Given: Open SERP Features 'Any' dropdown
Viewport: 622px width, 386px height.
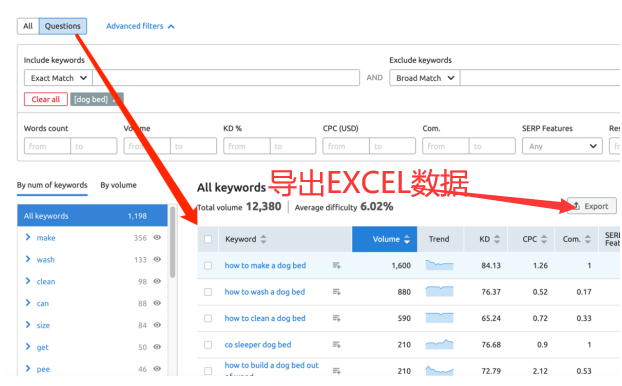Looking at the screenshot, I should (x=562, y=146).
